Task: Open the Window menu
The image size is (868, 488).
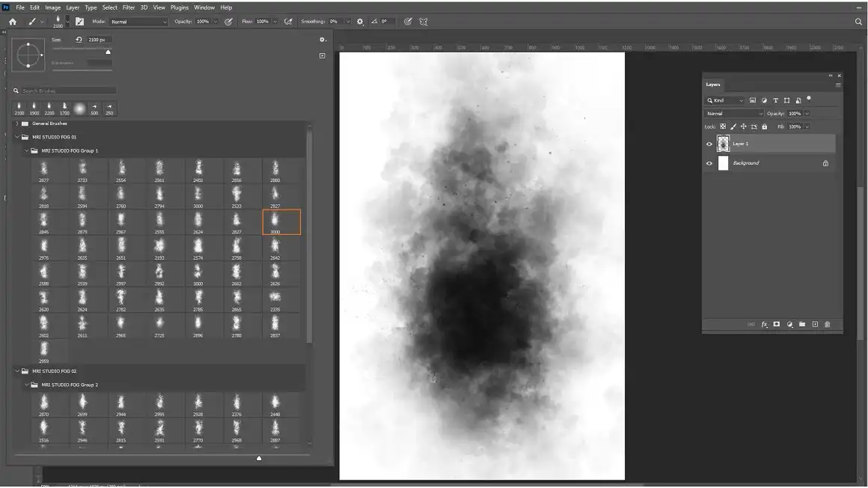Action: coord(204,7)
